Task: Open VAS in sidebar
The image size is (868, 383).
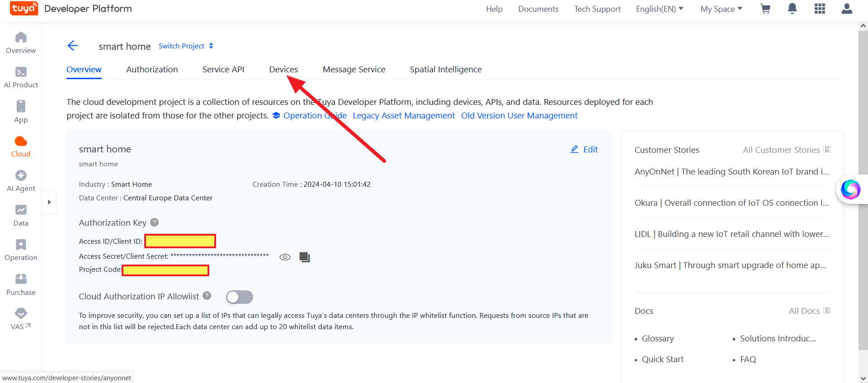Action: (x=21, y=319)
